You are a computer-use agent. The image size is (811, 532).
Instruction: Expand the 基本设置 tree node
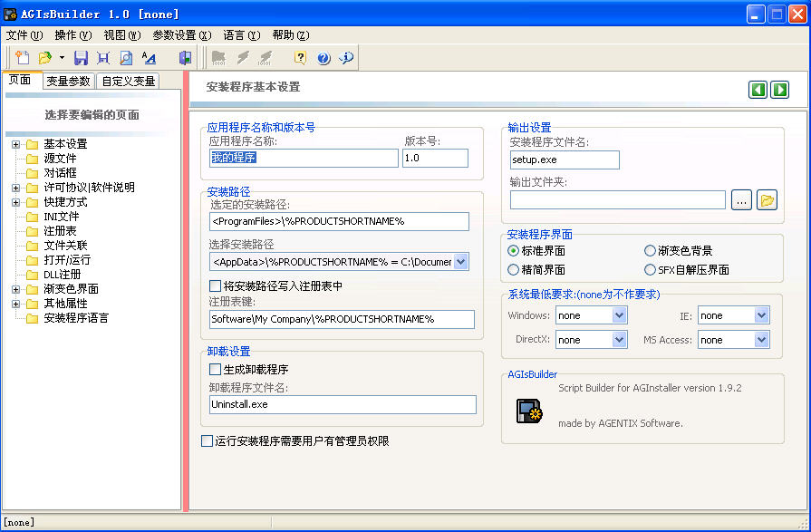16,144
